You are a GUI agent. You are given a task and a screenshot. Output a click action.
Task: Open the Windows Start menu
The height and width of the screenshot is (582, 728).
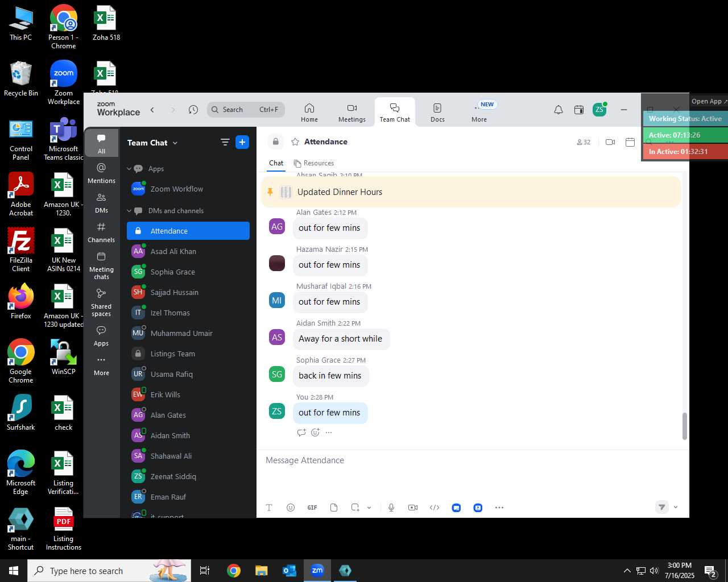[x=14, y=571]
